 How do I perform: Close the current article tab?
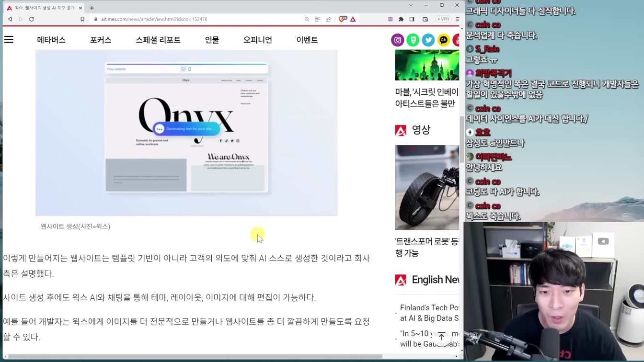click(80, 8)
